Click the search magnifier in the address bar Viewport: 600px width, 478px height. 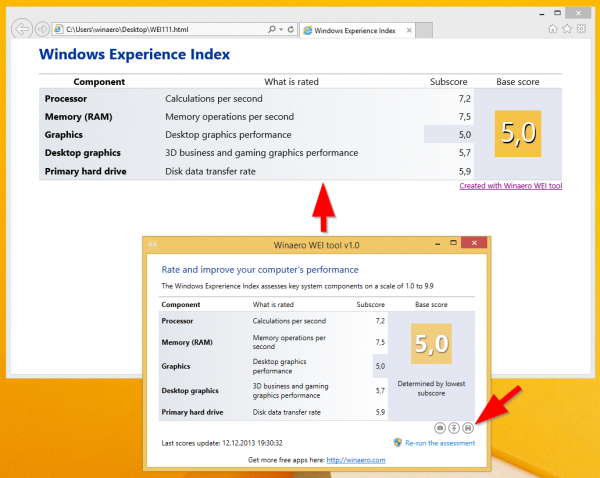pyautogui.click(x=272, y=29)
